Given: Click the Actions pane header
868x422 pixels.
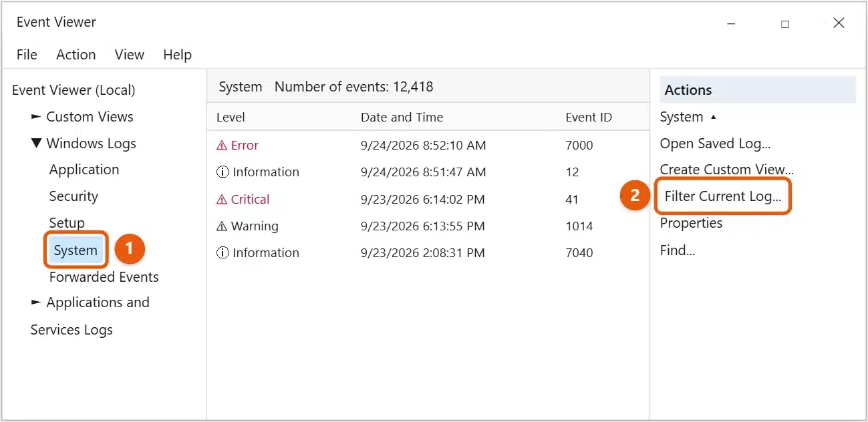Looking at the screenshot, I should pos(758,89).
